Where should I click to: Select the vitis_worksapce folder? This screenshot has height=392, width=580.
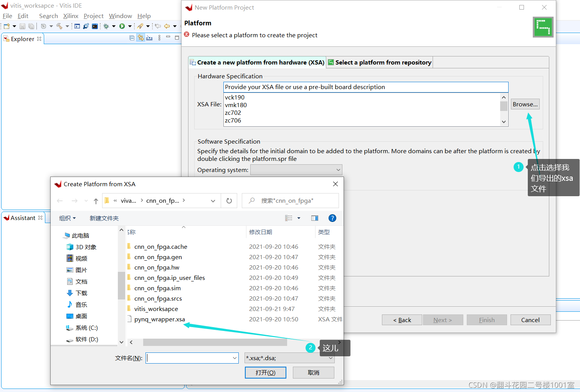[x=156, y=309]
